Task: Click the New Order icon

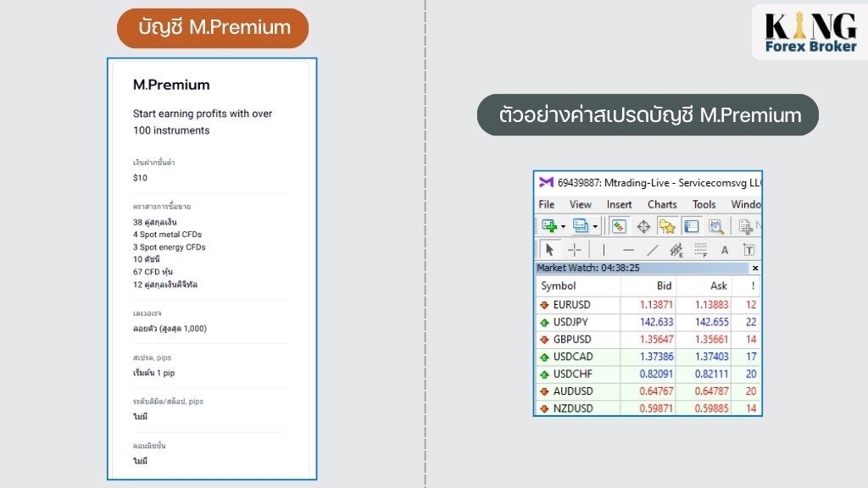Action: (x=745, y=225)
